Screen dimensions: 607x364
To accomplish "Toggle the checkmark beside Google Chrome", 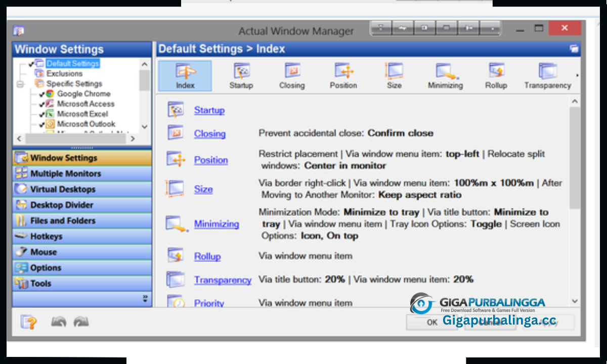I will 42,94.
